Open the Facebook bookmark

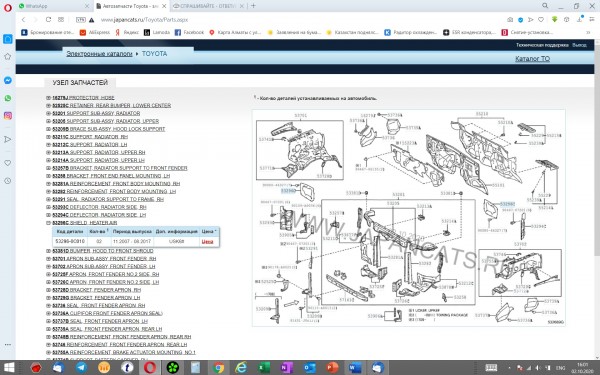tap(189, 33)
